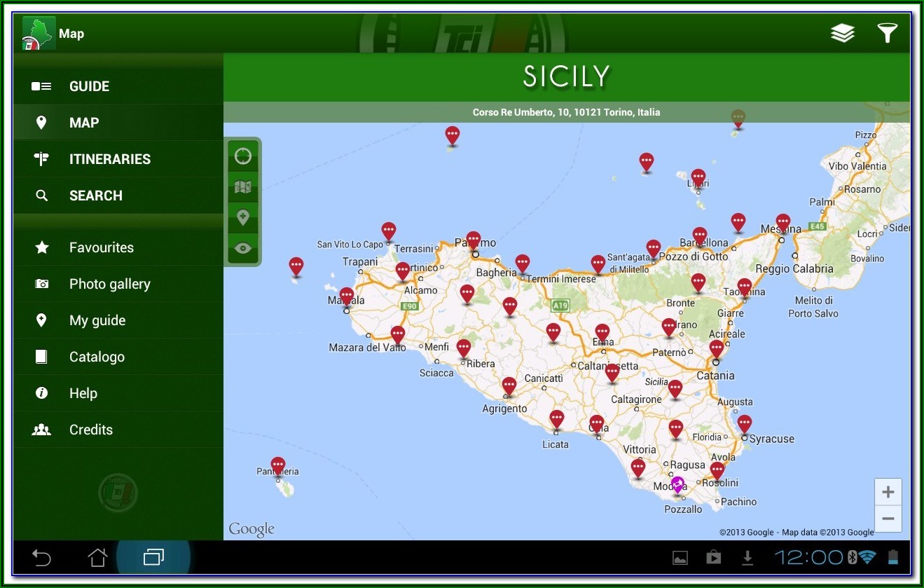Tap the red marker on Pantelleria island
The image size is (924, 588).
coord(278,465)
